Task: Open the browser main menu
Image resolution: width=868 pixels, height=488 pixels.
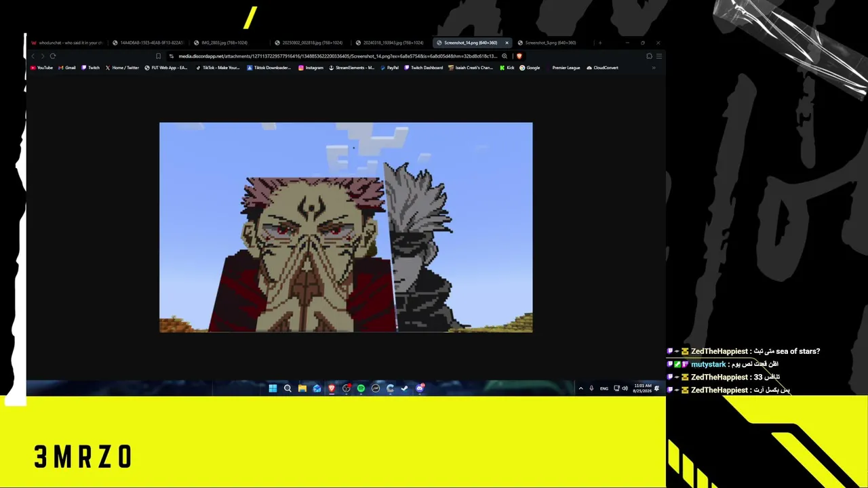Action: tap(658, 56)
